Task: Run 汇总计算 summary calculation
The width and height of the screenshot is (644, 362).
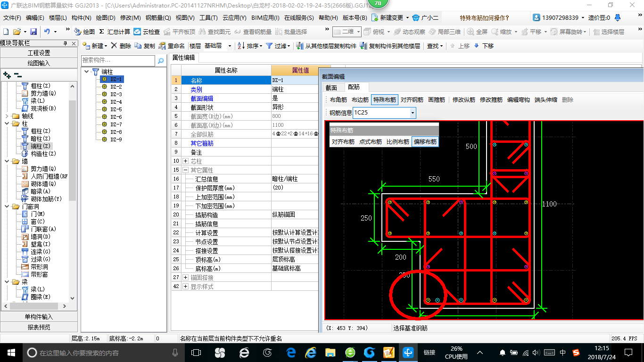Action: click(x=115, y=32)
